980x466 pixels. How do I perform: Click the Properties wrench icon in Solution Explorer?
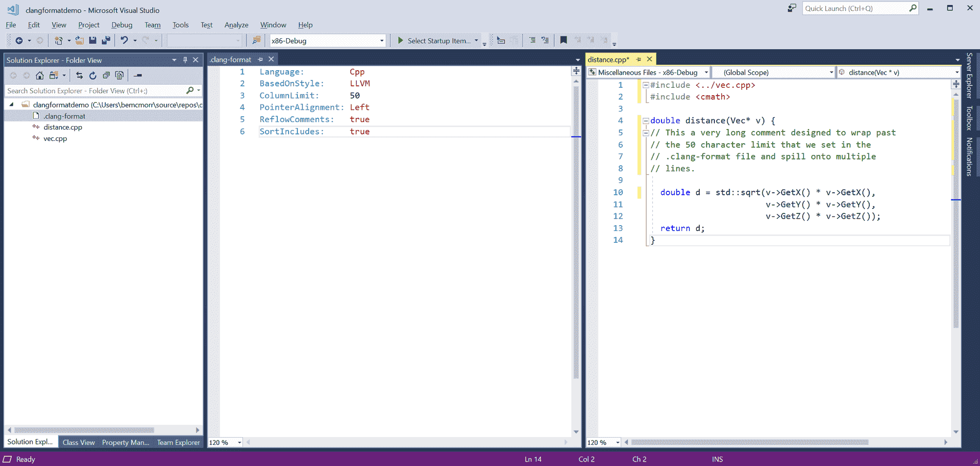tap(138, 75)
